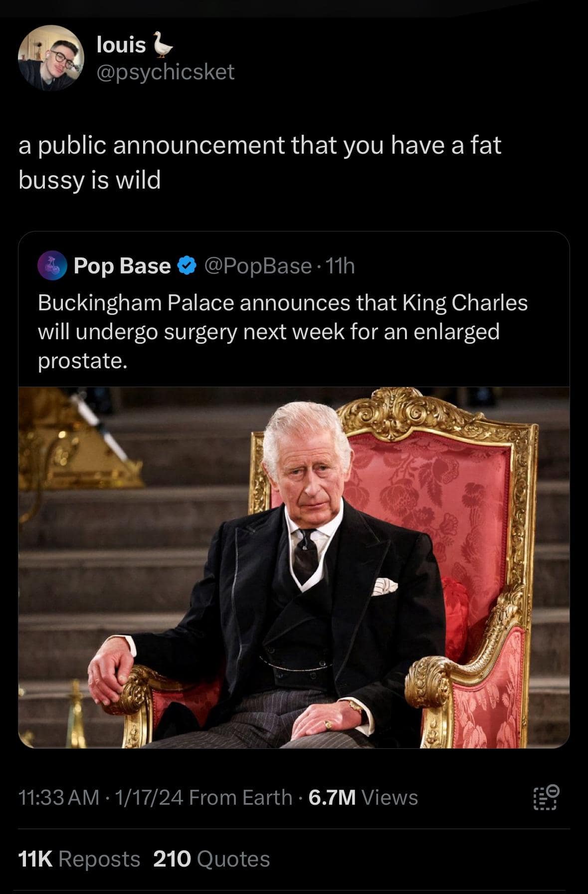
Task: Open quoted post text about Buckingham Palace
Action: point(283,332)
